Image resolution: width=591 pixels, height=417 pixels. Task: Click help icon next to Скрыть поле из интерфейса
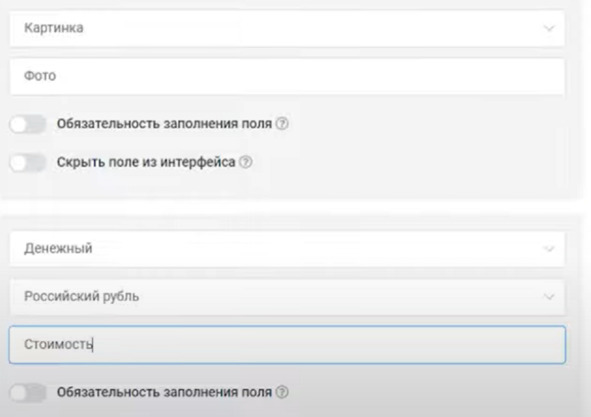[246, 162]
